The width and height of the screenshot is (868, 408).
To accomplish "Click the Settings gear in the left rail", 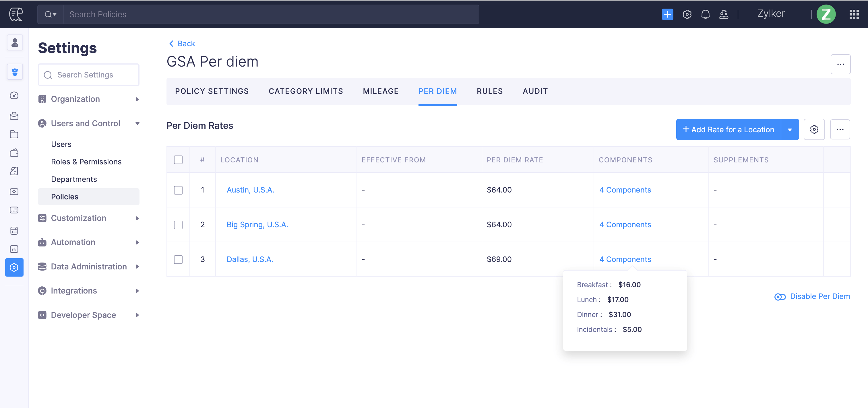I will click(14, 267).
